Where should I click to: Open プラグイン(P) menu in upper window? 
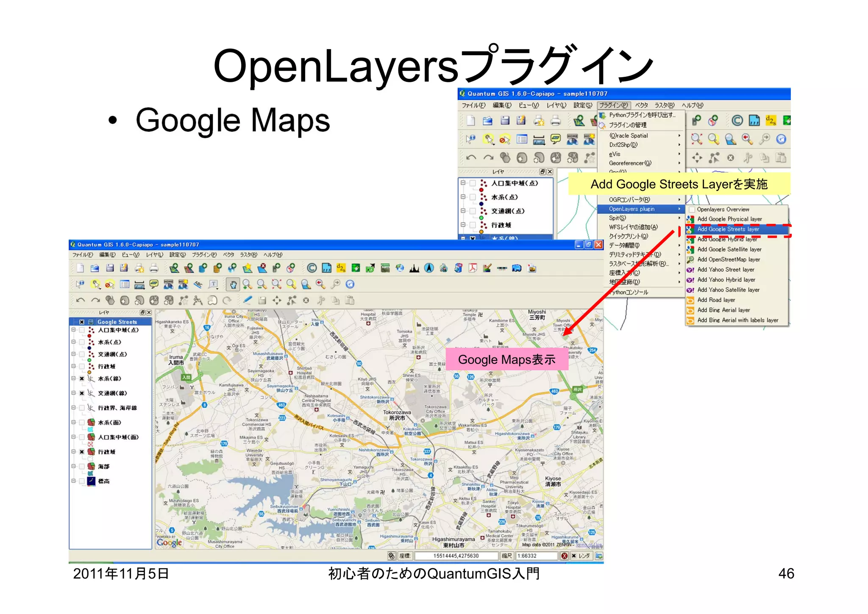[614, 105]
